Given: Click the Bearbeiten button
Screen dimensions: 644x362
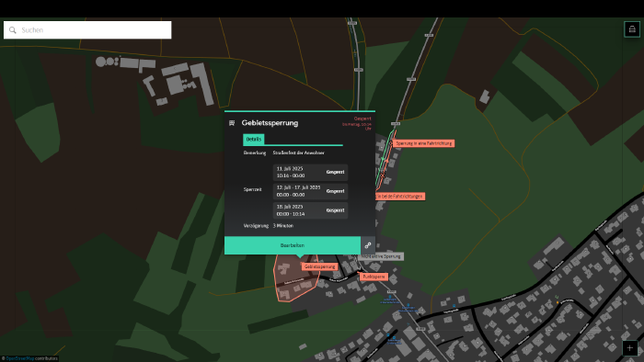Looking at the screenshot, I should [x=293, y=245].
